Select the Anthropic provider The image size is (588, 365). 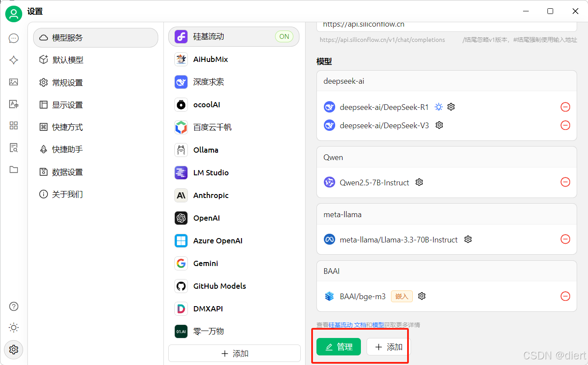point(234,195)
